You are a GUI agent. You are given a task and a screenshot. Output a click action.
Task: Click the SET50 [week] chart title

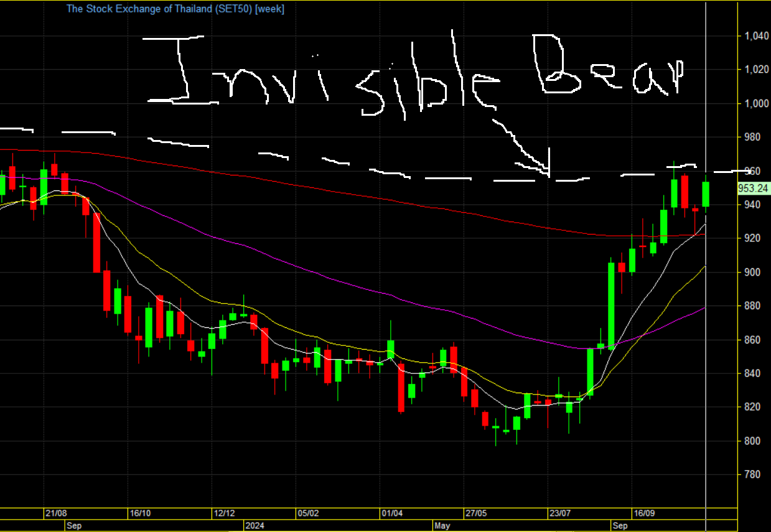click(x=175, y=9)
